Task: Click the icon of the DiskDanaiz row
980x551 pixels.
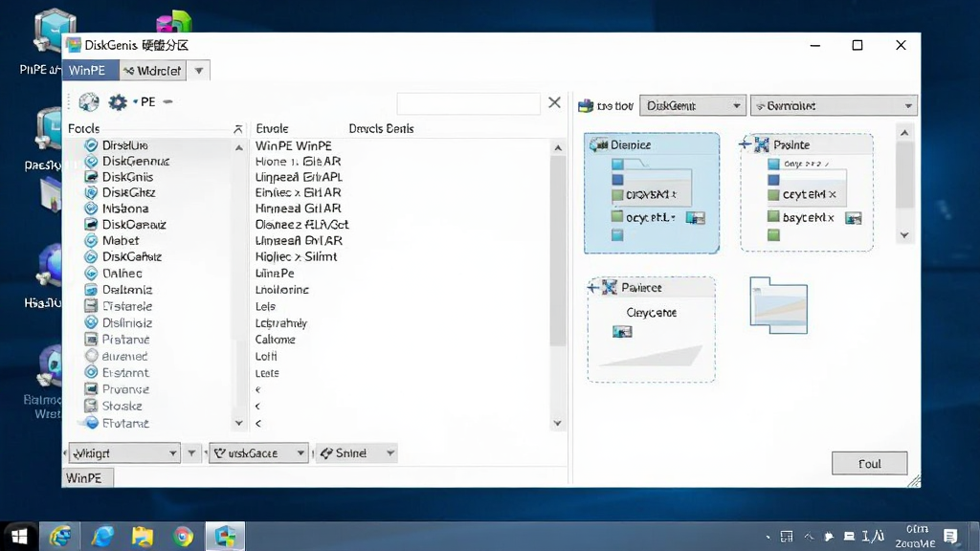Action: [91, 224]
